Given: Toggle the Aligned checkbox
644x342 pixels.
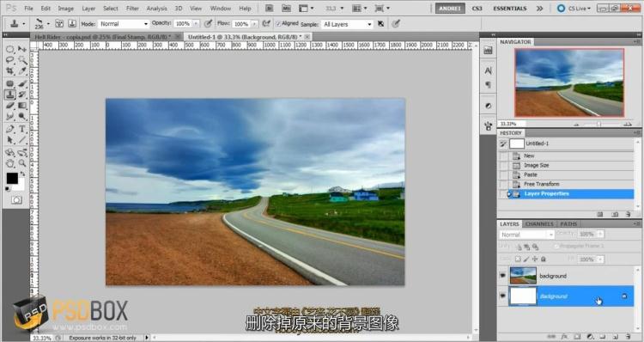Looking at the screenshot, I should click(278, 23).
